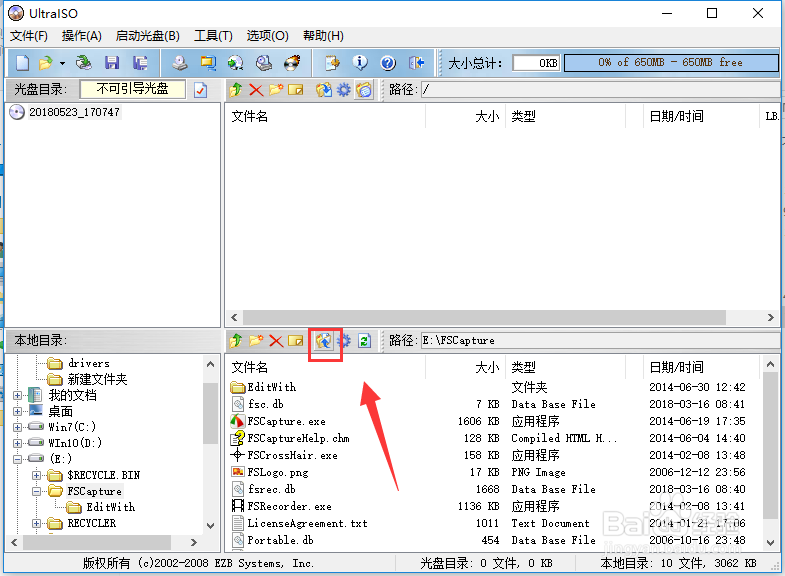The image size is (785, 576).
Task: Click the Convert image format icon
Action: coord(208,63)
